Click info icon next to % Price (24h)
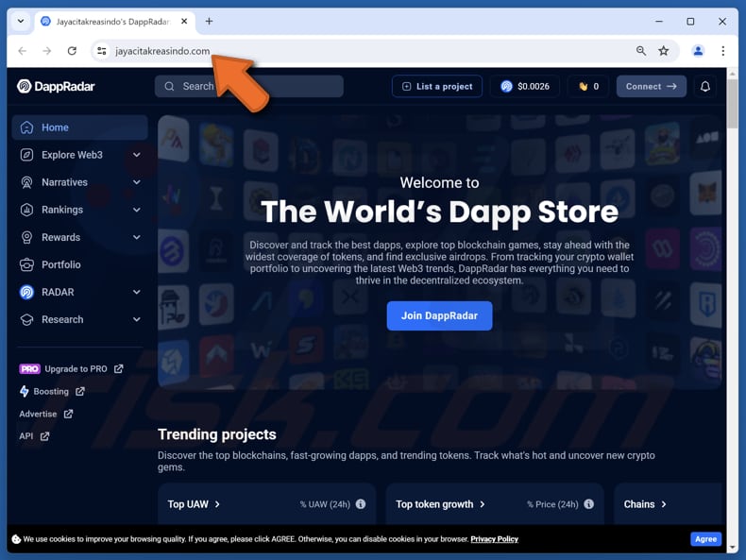746x560 pixels. pos(588,504)
